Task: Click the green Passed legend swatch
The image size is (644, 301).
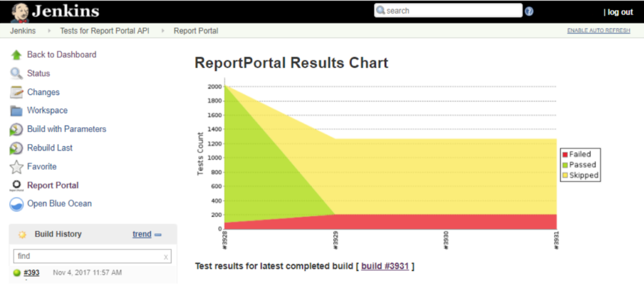Action: tap(565, 166)
